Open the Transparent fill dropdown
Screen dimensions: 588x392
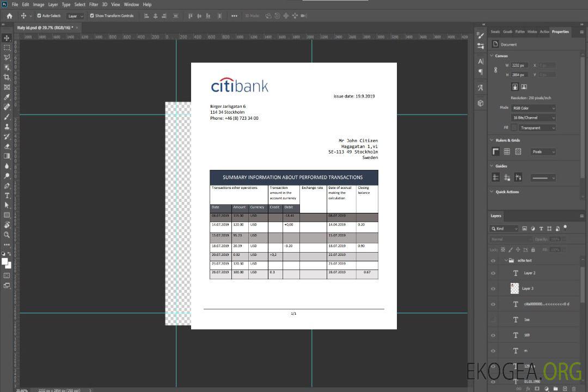[537, 128]
